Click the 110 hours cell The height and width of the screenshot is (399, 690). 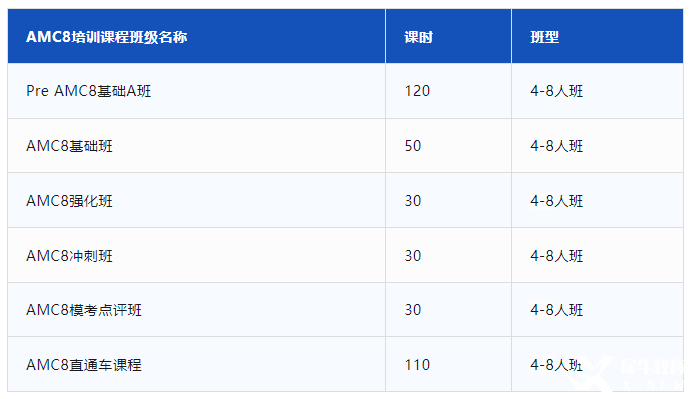point(417,365)
